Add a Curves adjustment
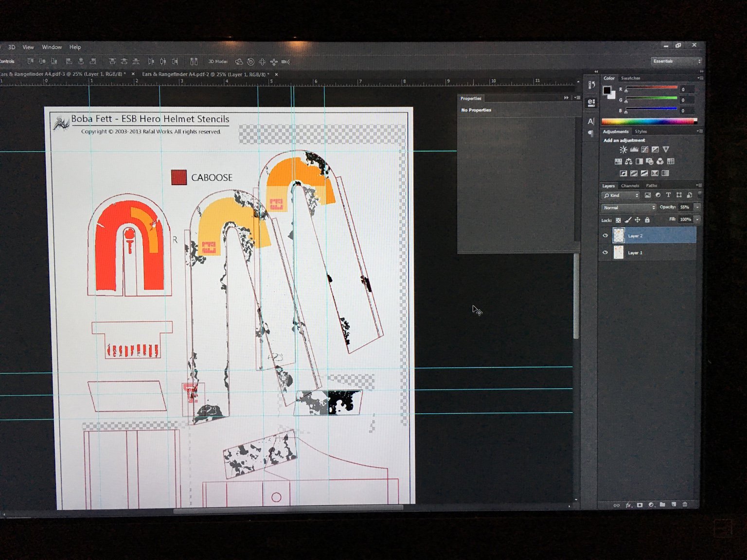This screenshot has height=560, width=747. [x=644, y=150]
